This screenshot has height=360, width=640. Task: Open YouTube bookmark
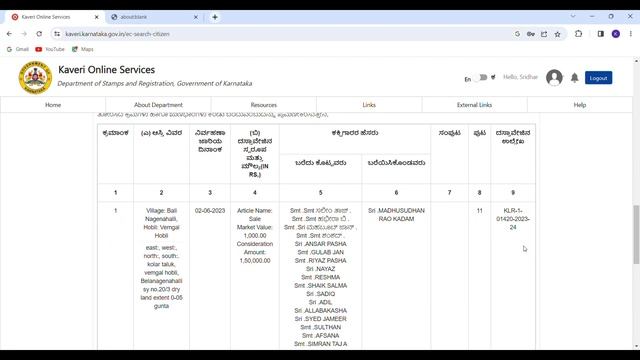click(50, 49)
